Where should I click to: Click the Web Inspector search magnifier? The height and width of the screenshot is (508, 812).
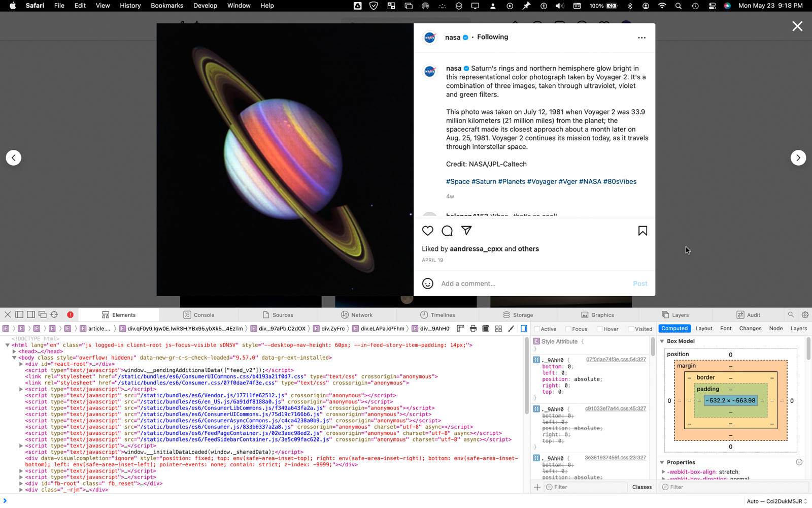click(791, 315)
